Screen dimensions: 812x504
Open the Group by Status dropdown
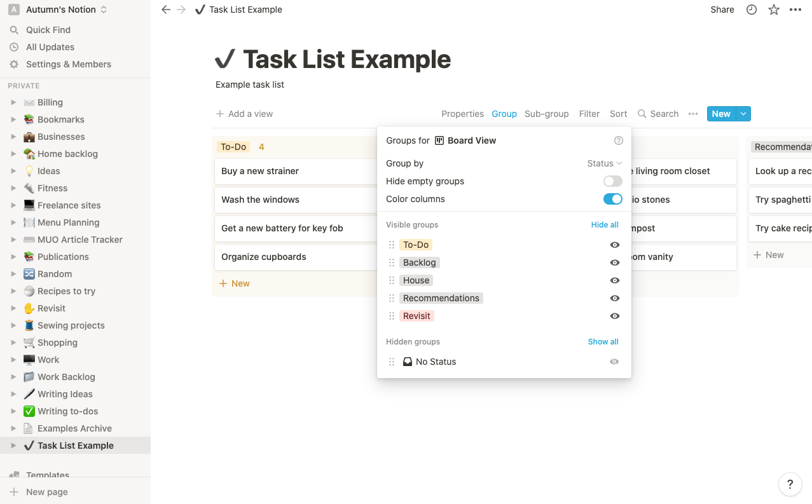[x=604, y=163]
